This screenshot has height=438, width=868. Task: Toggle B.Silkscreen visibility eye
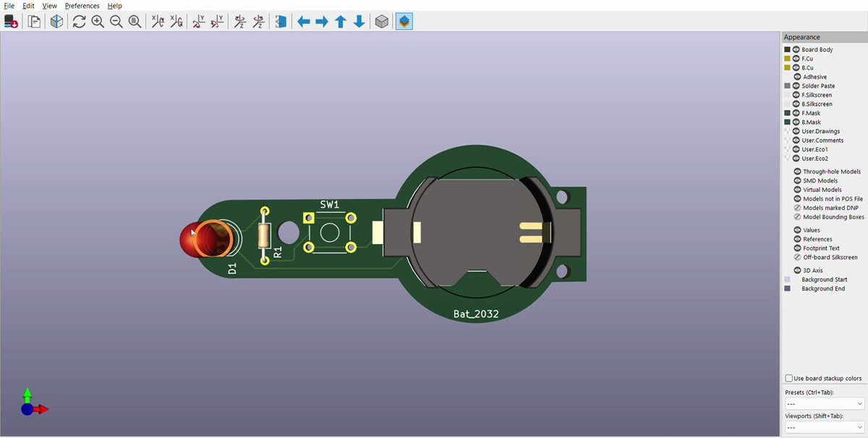point(796,104)
